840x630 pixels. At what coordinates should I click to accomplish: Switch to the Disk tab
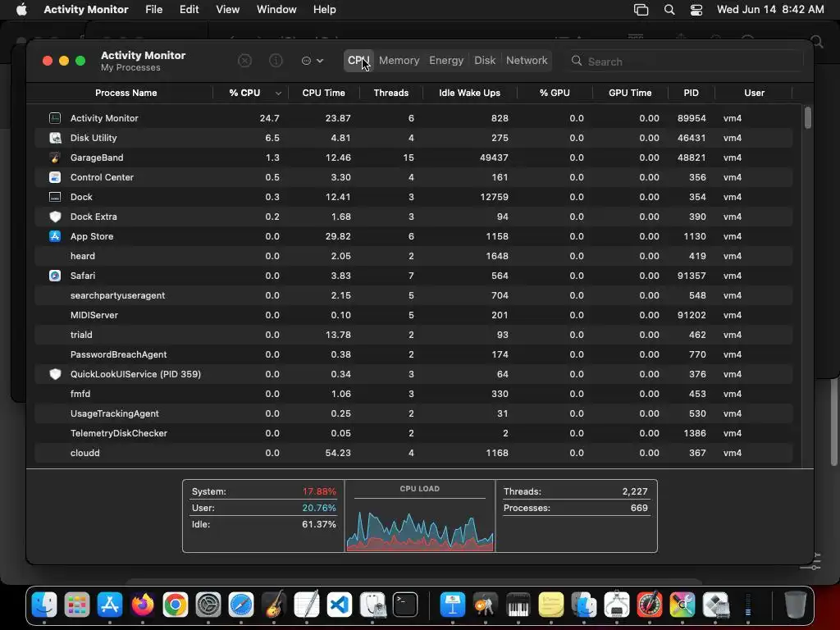coord(485,61)
